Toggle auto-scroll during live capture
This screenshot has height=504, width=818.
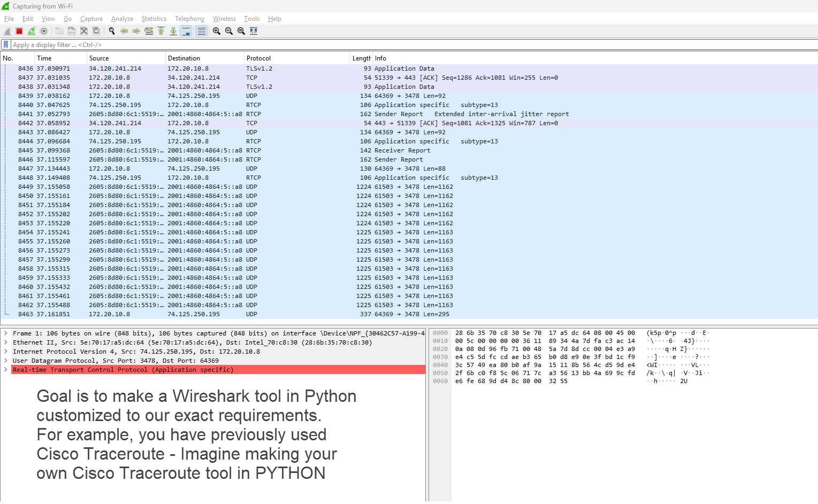pos(186,31)
